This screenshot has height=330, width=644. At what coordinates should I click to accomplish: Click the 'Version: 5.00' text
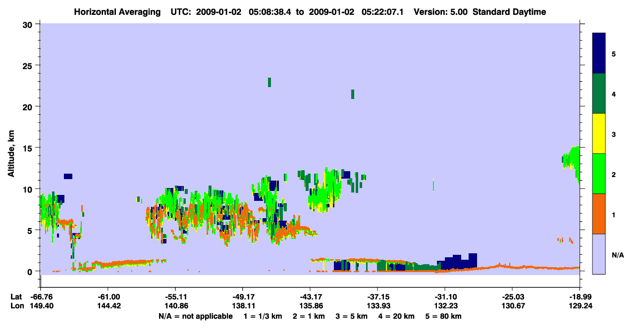coord(441,12)
